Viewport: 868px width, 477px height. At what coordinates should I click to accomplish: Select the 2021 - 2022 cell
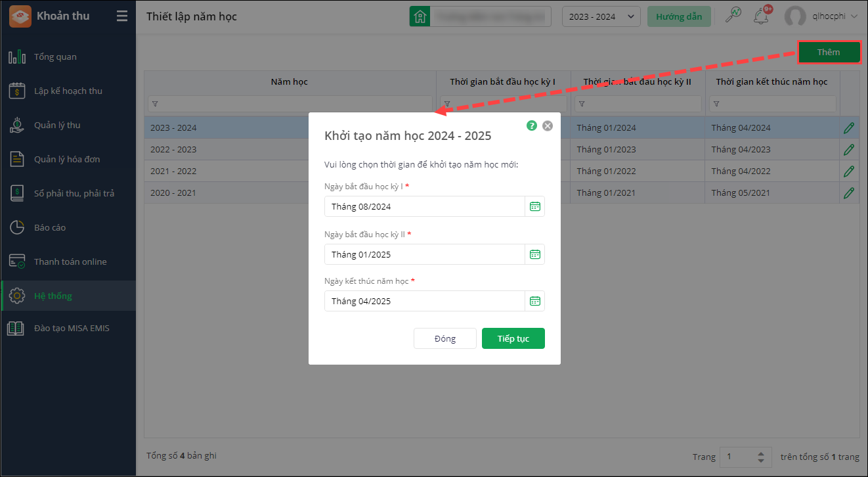pyautogui.click(x=173, y=171)
